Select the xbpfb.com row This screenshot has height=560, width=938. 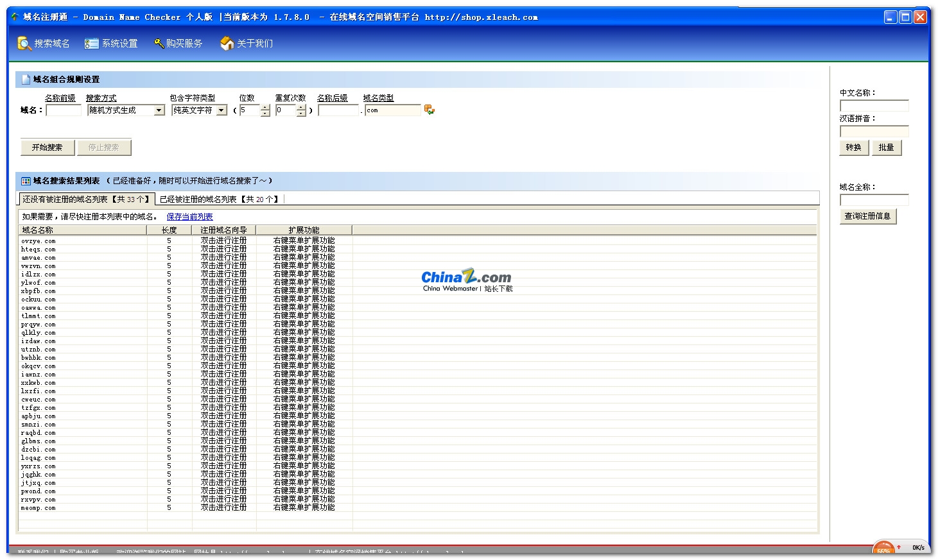click(x=417, y=291)
